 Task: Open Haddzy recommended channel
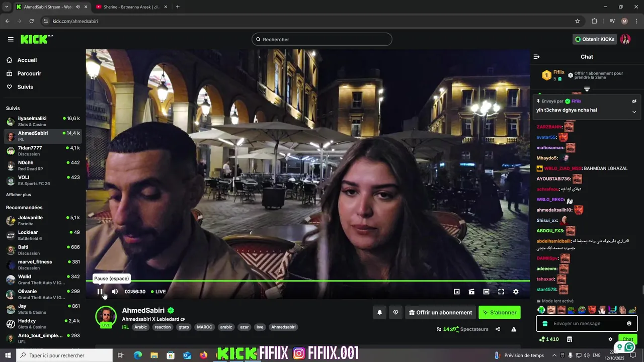coord(43,324)
